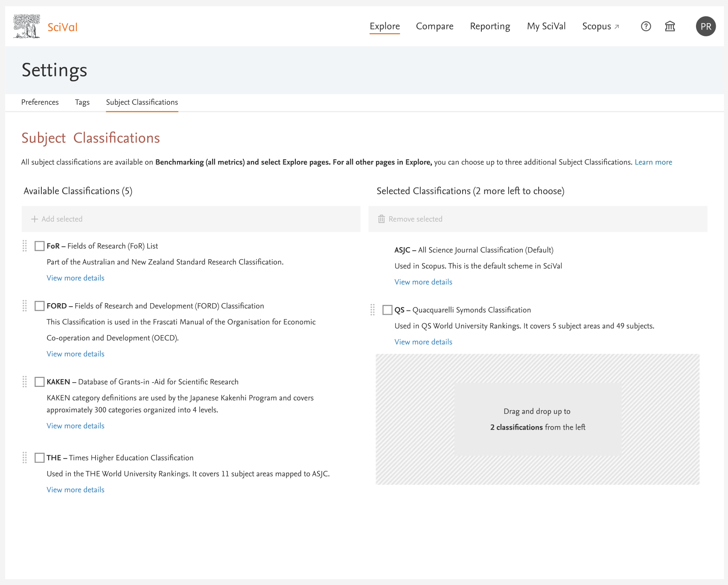Screen dimensions: 728x585
Task: Follow the Learn more link
Action: (x=653, y=162)
